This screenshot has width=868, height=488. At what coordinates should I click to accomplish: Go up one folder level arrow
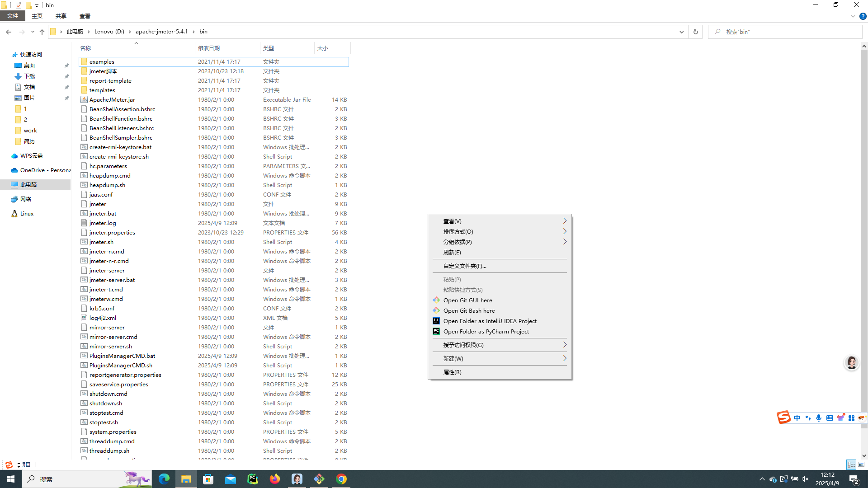click(x=42, y=32)
